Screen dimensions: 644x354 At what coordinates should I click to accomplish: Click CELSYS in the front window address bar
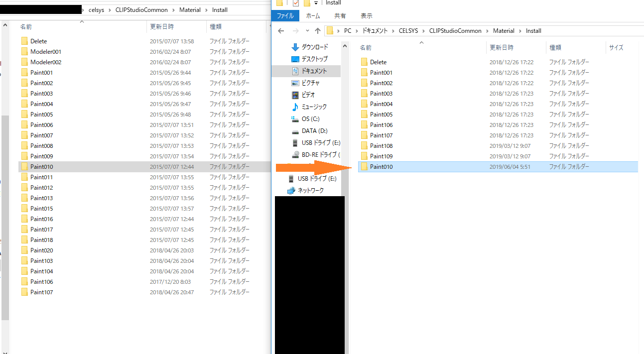click(409, 31)
